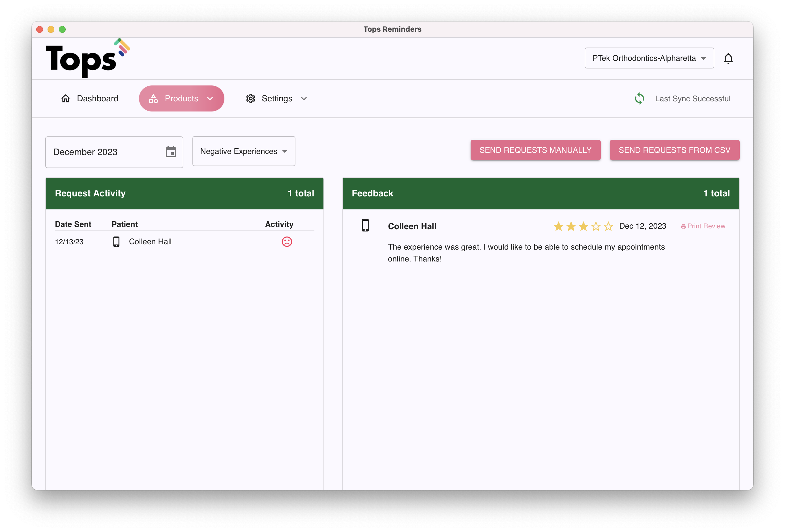Screen dimensions: 785x532
Task: Click the phone icon beside Colleen Hall row
Action: (116, 241)
